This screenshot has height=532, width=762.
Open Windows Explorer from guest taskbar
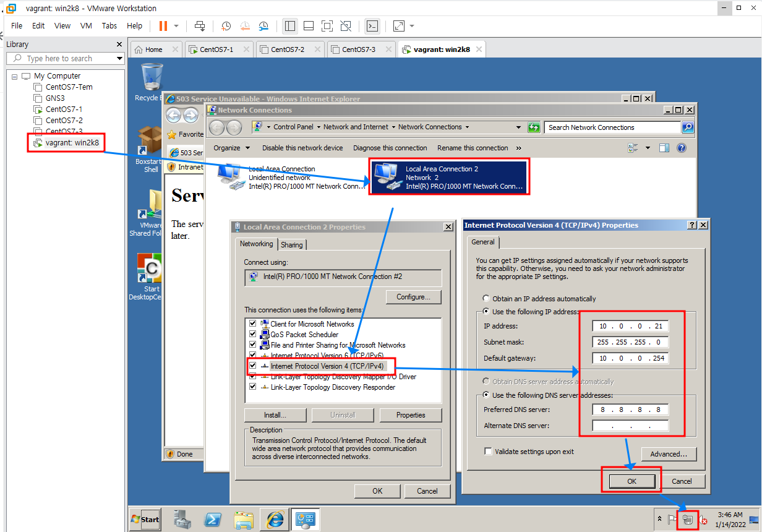pos(244,519)
